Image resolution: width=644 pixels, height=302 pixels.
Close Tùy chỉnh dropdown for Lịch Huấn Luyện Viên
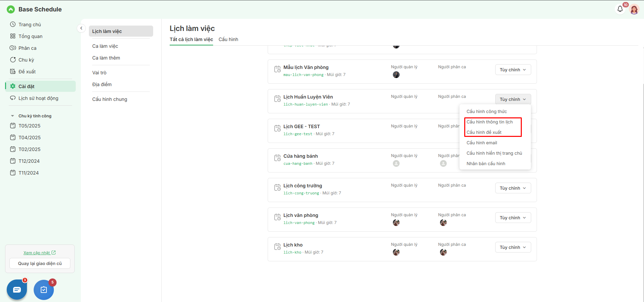coord(513,99)
